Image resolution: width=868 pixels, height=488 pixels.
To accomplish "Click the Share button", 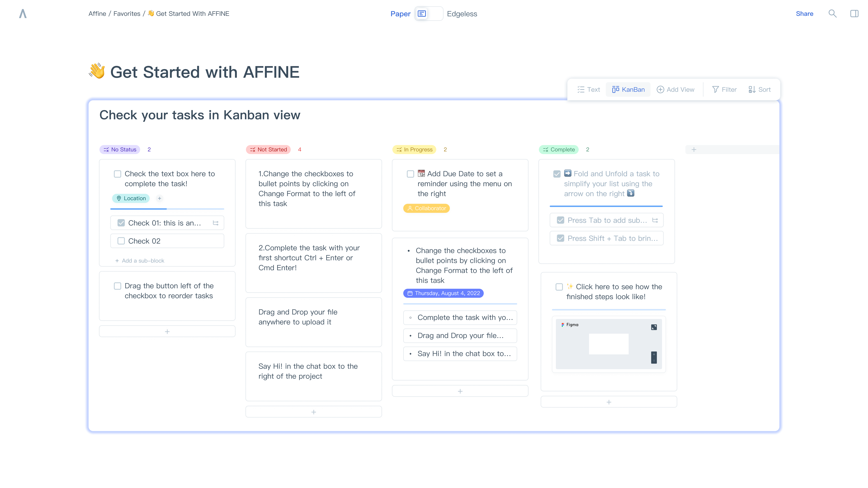I will click(x=804, y=14).
